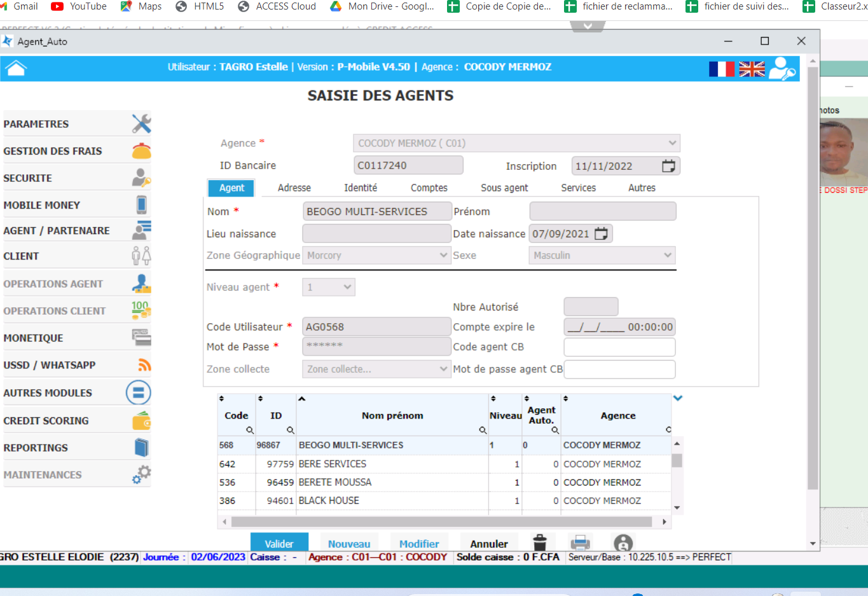
Task: Click the home icon in header
Action: 16,68
